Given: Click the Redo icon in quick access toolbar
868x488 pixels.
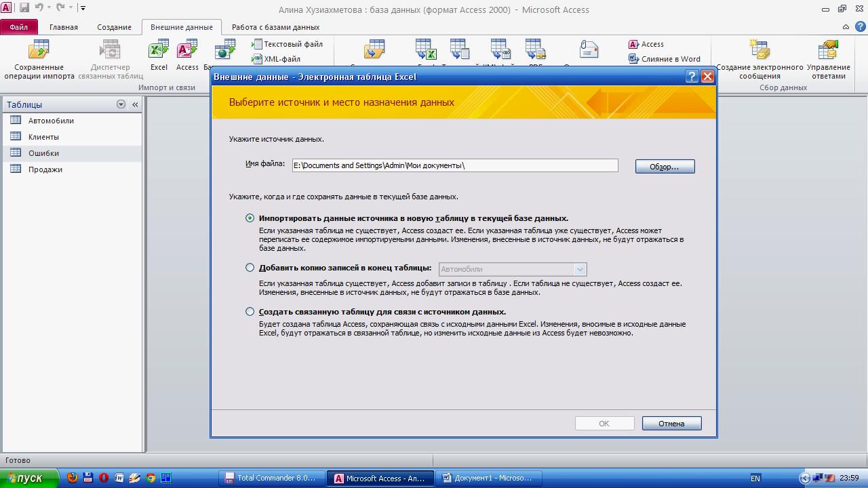Looking at the screenshot, I should (x=60, y=8).
